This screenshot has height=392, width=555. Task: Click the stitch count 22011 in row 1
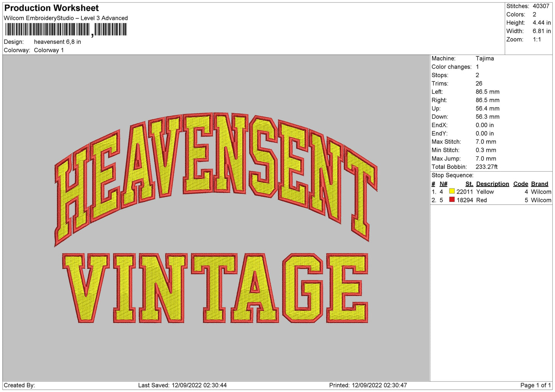(x=464, y=192)
